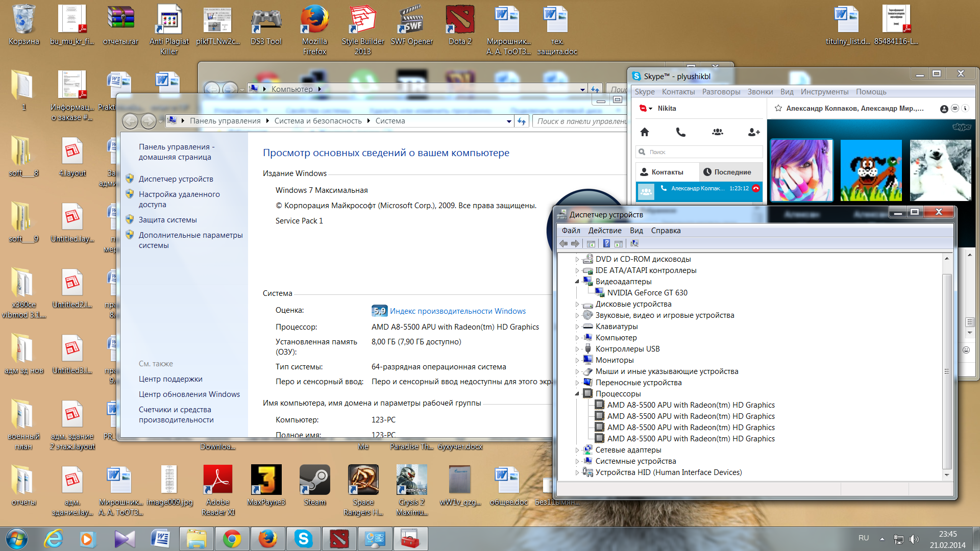980x551 pixels.
Task: Click the Skype call phones icon
Action: 680,132
